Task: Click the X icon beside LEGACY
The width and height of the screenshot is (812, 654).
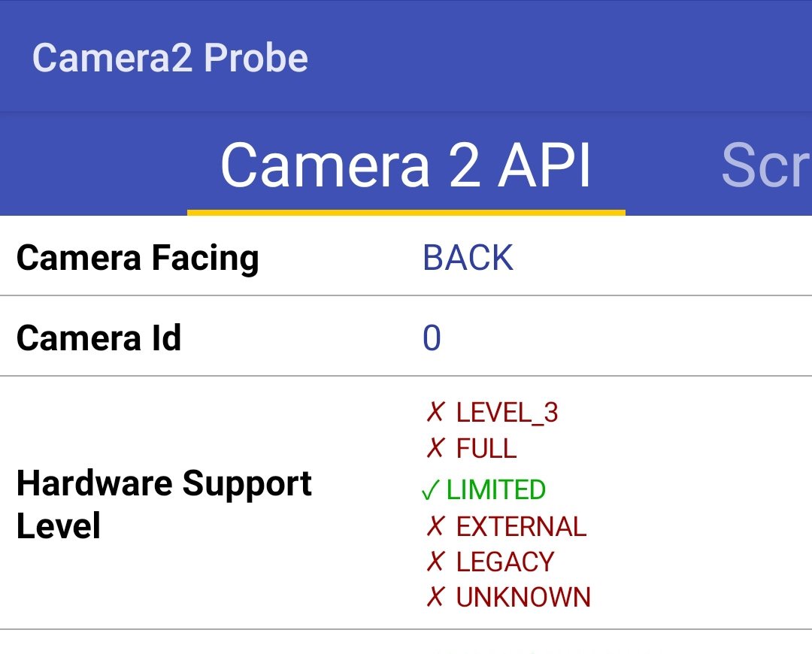Action: click(435, 562)
